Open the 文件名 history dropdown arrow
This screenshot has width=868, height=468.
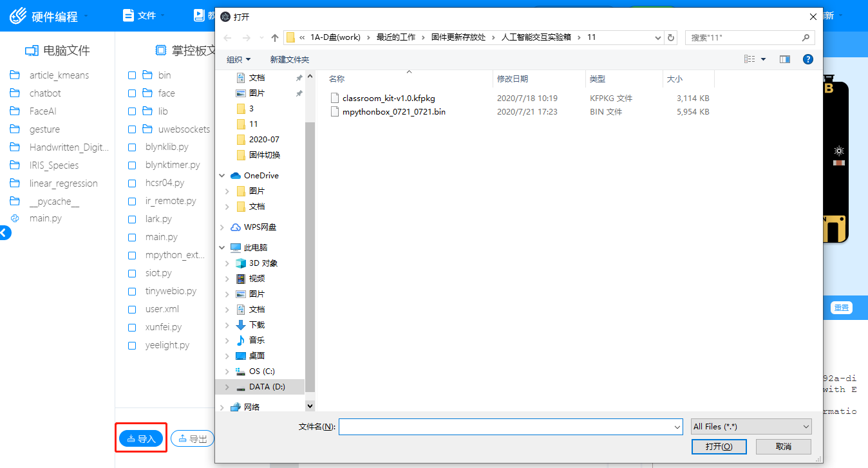point(677,427)
